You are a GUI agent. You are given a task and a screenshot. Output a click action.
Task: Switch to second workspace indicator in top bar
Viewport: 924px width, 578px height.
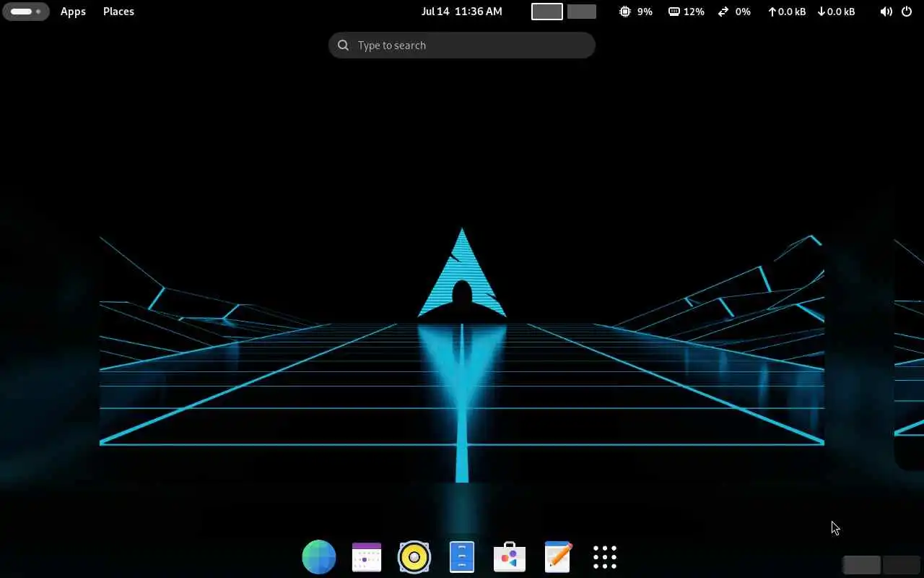[x=582, y=12]
